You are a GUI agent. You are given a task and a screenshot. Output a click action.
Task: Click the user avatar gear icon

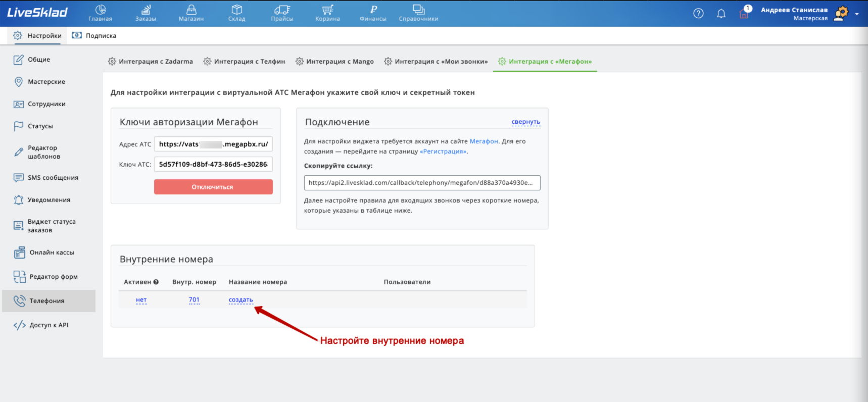(x=841, y=14)
